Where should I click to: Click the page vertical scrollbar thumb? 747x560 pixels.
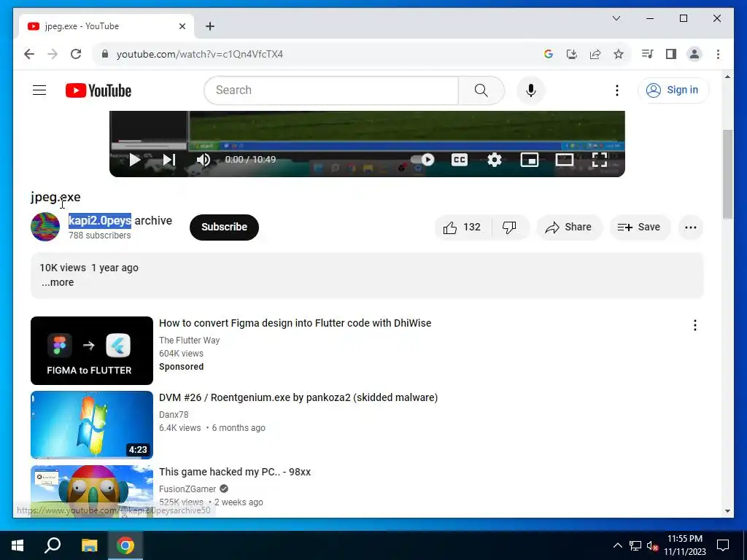(x=727, y=174)
